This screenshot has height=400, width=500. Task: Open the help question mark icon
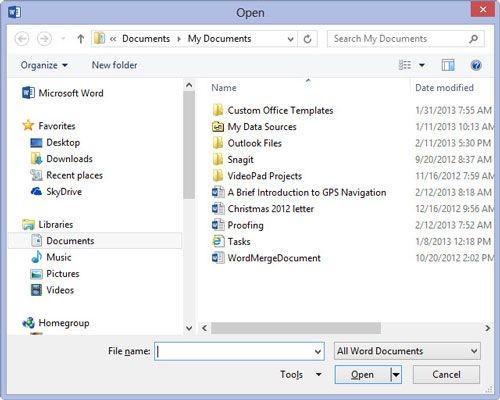(476, 65)
